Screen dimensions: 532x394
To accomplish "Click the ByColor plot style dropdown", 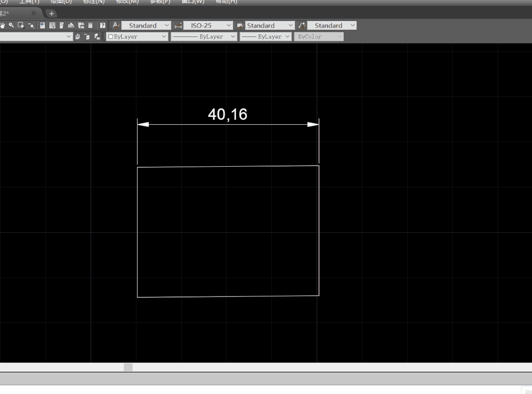I will coord(319,36).
